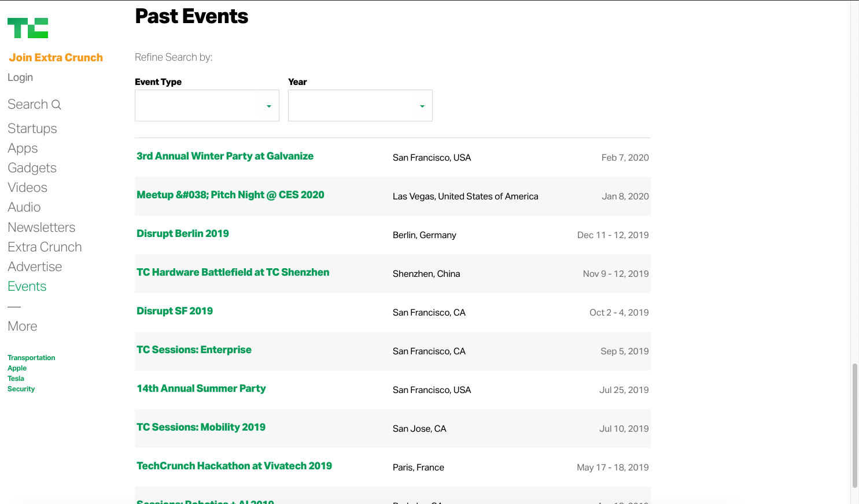Open TechCrunch Hackathon at Vivatech 2019
The width and height of the screenshot is (859, 504).
234,466
